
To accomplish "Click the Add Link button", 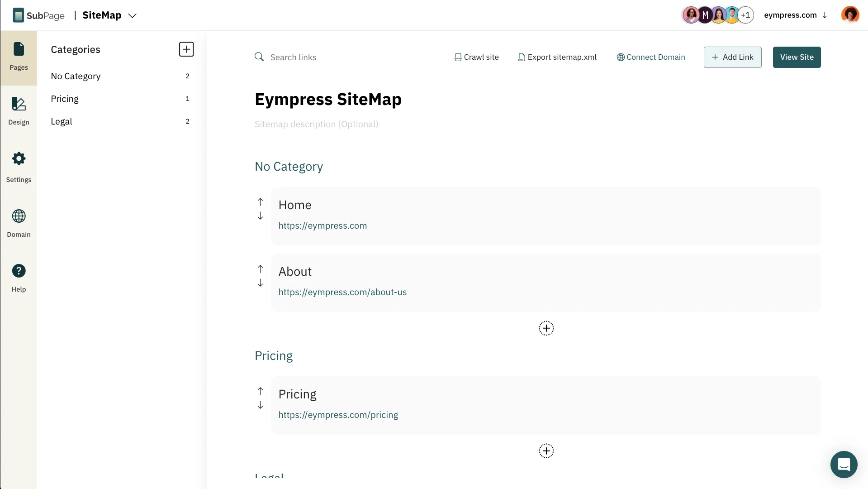I will tap(732, 58).
